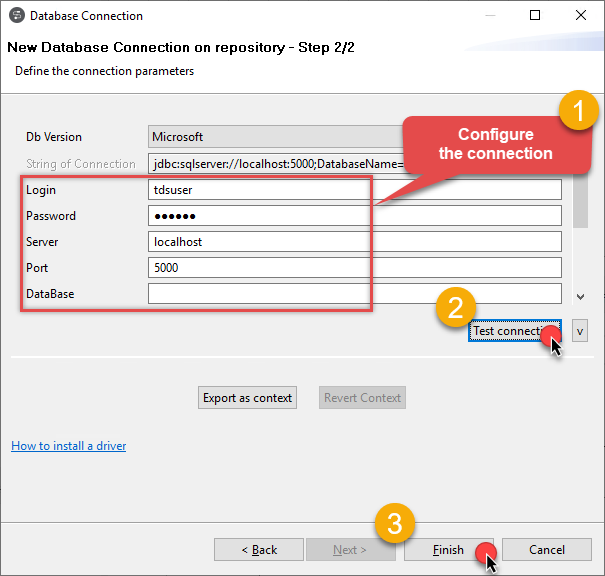The width and height of the screenshot is (605, 576).
Task: Click the Login input field
Action: pyautogui.click(x=355, y=190)
